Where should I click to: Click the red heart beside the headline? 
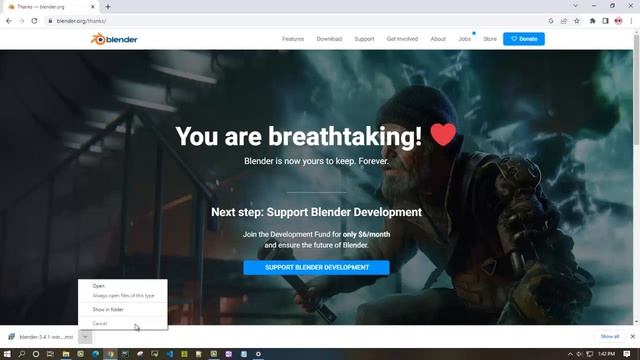tap(443, 134)
